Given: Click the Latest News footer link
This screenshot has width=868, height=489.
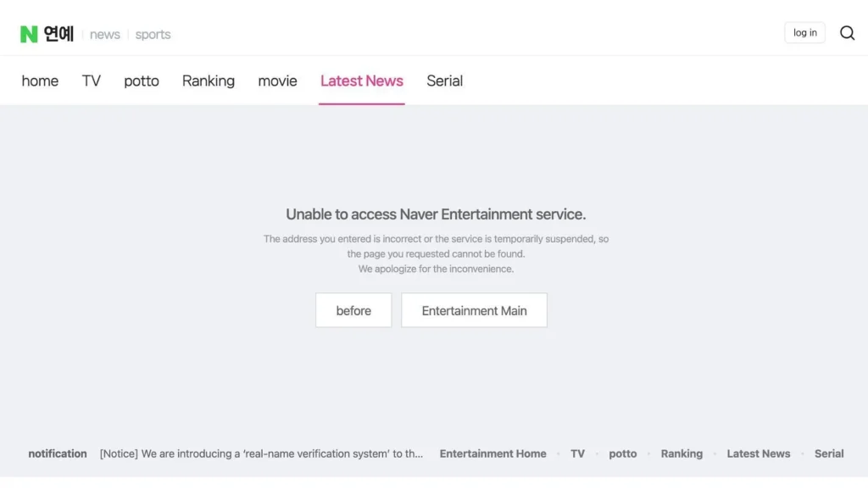Looking at the screenshot, I should tap(759, 453).
